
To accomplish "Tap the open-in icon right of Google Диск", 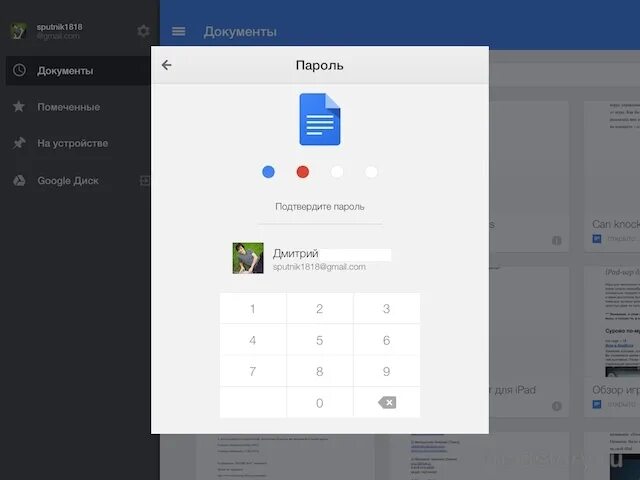I will 145,180.
